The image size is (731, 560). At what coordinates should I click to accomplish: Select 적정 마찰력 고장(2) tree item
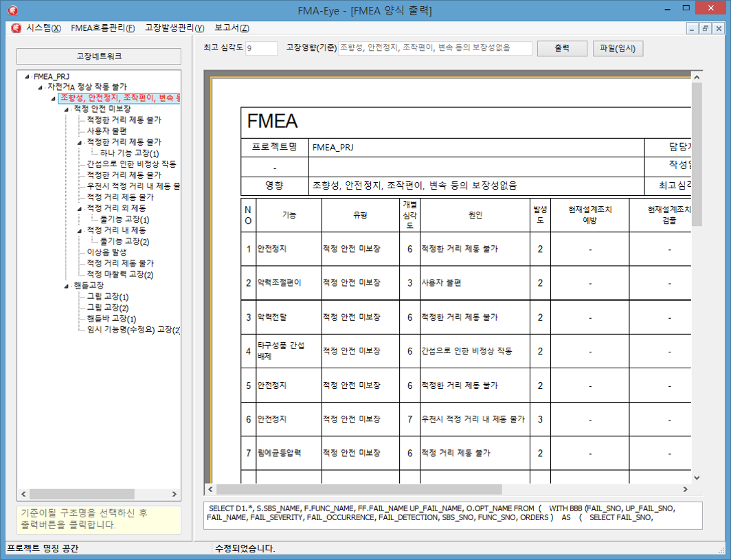tap(120, 274)
